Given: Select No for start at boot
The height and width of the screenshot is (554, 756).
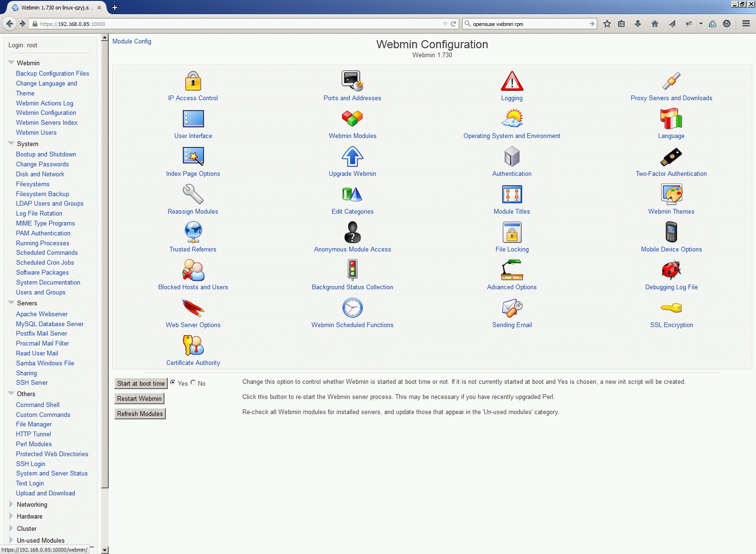Looking at the screenshot, I should (193, 382).
